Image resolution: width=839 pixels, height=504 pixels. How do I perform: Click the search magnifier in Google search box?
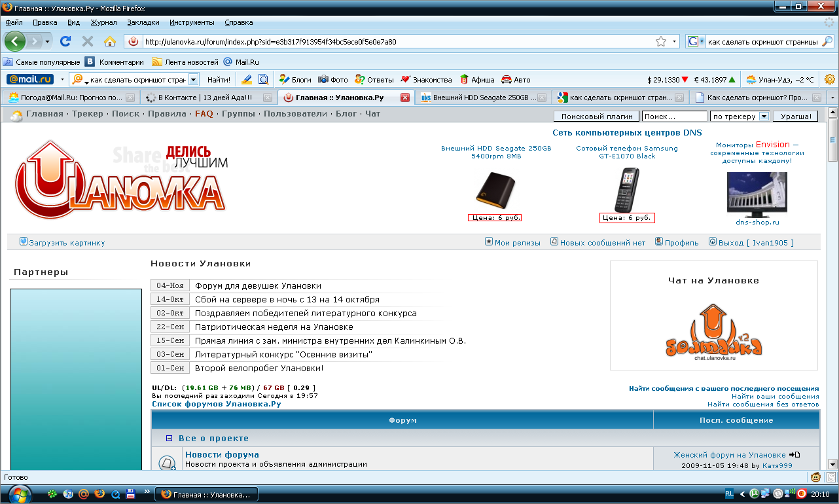tap(827, 41)
